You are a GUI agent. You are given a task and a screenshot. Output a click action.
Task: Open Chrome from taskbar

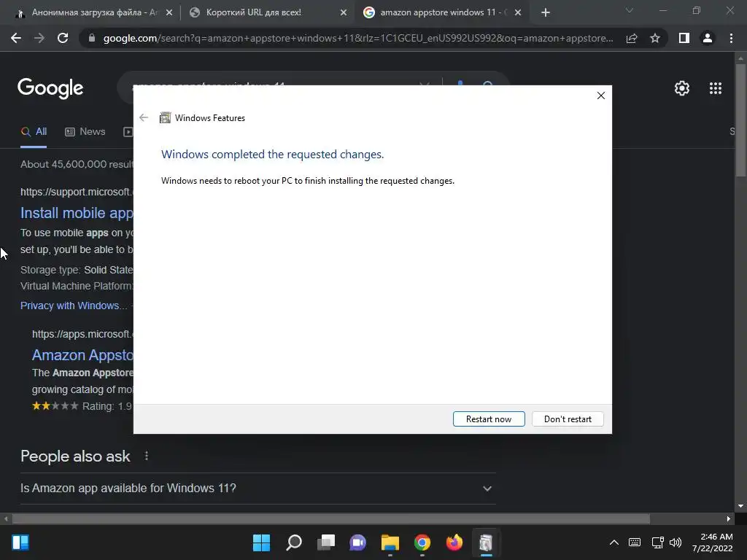422,542
